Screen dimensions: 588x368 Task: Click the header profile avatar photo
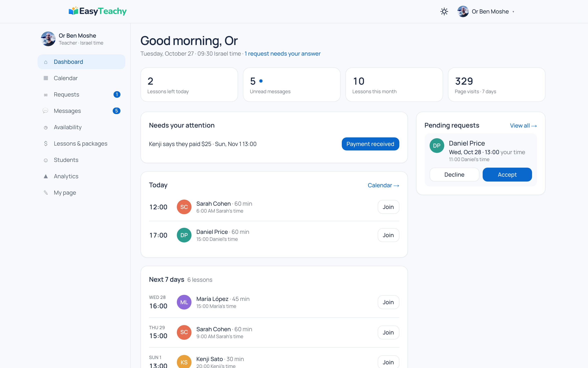click(463, 11)
